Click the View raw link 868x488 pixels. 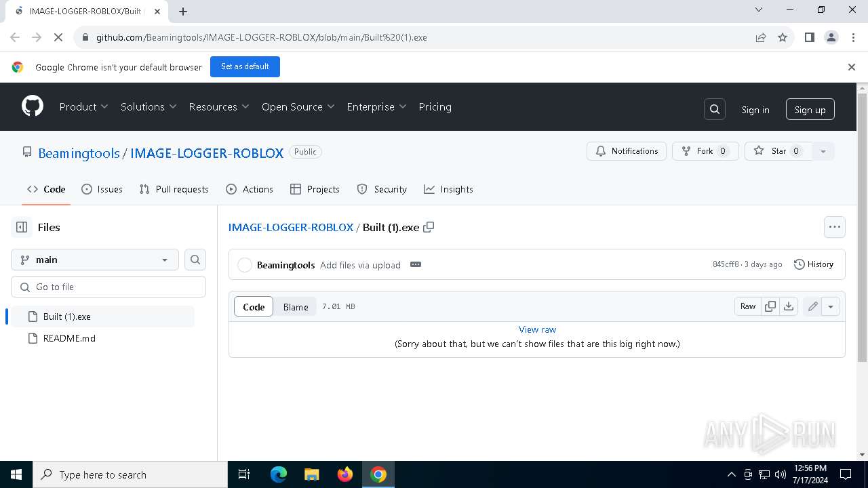point(537,329)
